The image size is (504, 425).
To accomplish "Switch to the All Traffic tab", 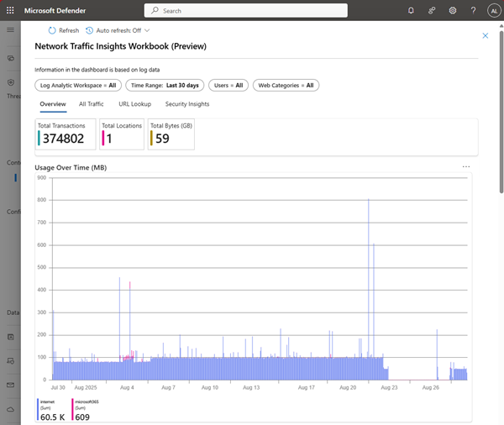I will click(x=92, y=104).
